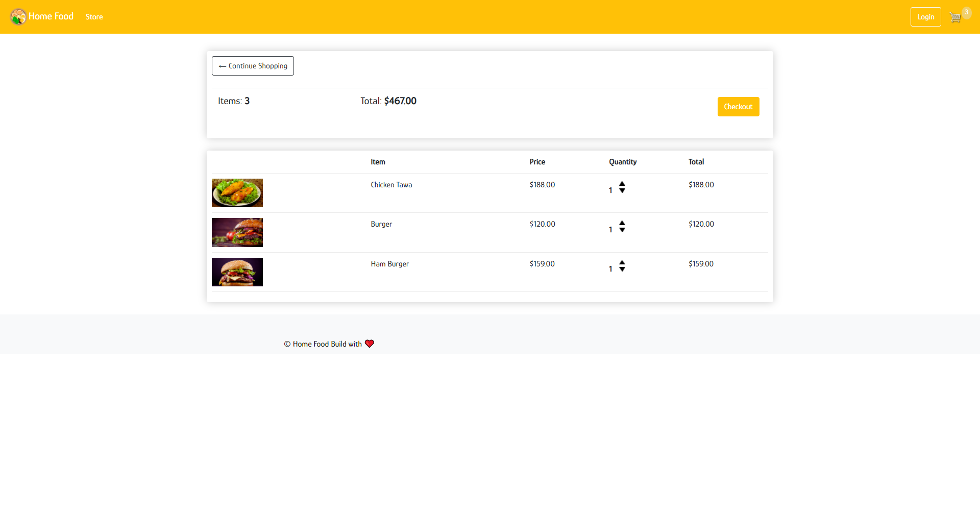980x514 pixels.
Task: Go back via Continue Shopping button
Action: pyautogui.click(x=253, y=66)
